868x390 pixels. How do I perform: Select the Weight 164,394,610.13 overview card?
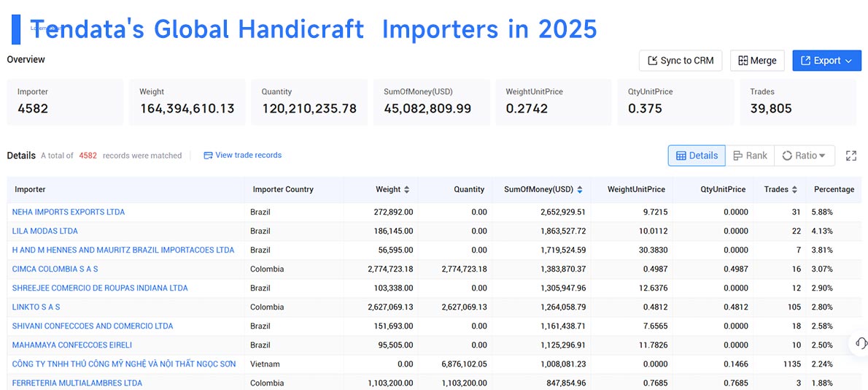[x=187, y=102]
